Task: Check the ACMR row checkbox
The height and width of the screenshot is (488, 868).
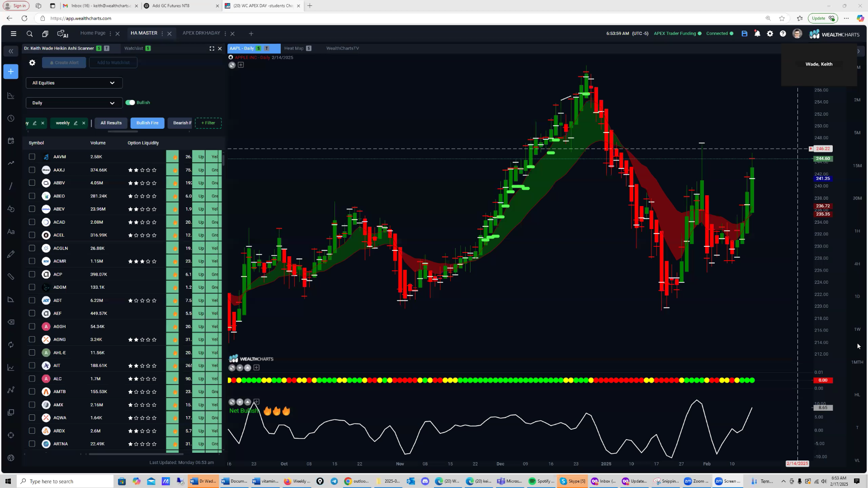Action: (x=32, y=261)
